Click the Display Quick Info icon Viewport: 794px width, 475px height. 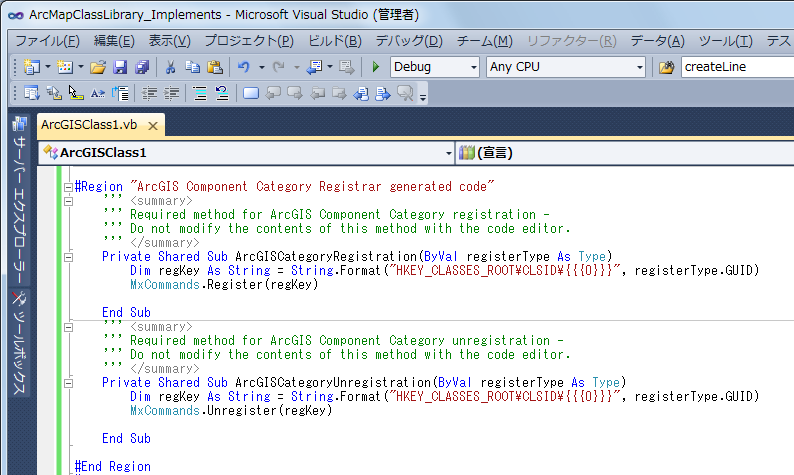coord(76,93)
